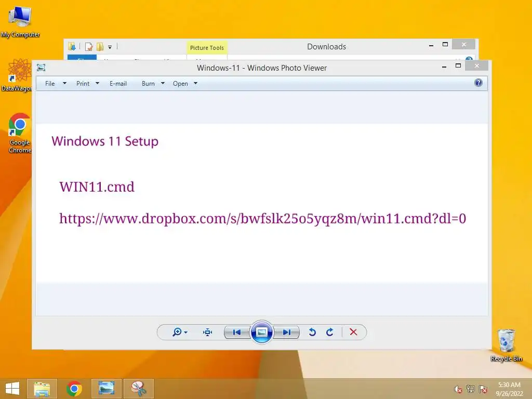The image size is (532, 399).
Task: Click Downloads window folder icon
Action: 72,46
